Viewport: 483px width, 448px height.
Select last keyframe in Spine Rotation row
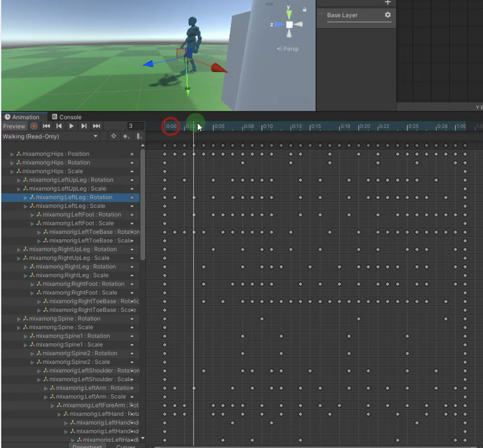click(x=465, y=319)
